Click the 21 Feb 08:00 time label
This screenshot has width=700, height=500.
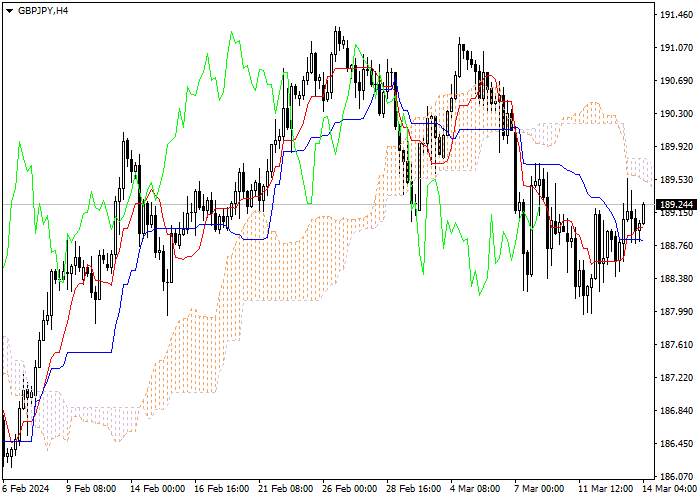click(286, 488)
